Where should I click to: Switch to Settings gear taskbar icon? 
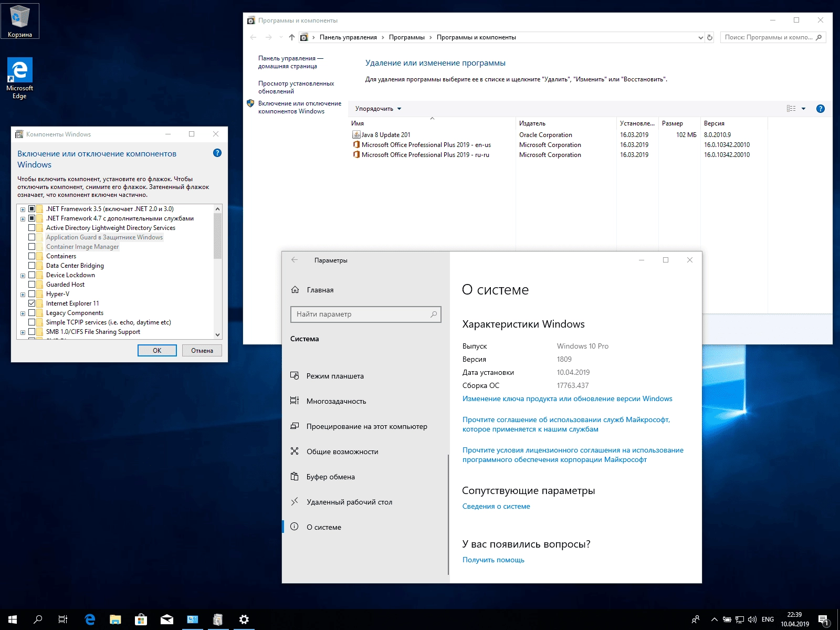[x=244, y=619]
